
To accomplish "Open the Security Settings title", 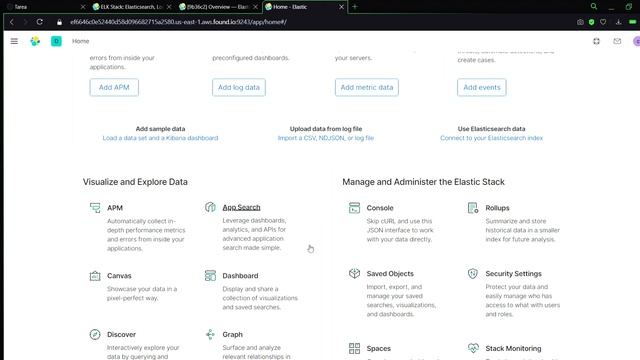I will (513, 273).
